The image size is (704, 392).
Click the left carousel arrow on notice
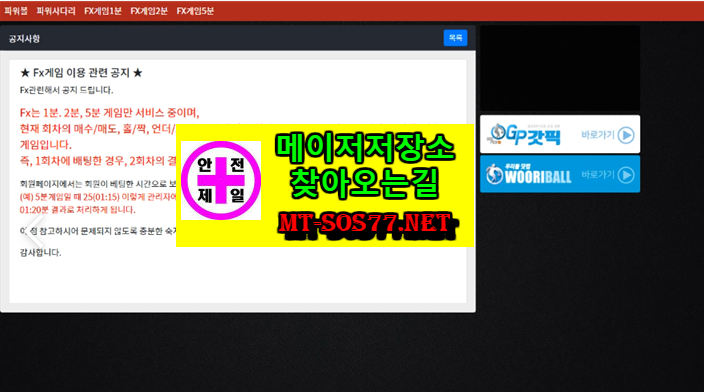[35, 231]
